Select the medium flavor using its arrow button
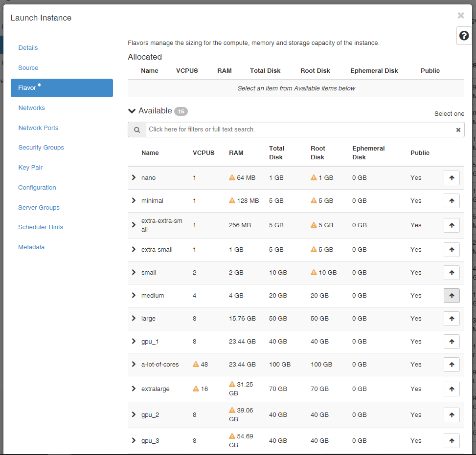 pyautogui.click(x=452, y=296)
